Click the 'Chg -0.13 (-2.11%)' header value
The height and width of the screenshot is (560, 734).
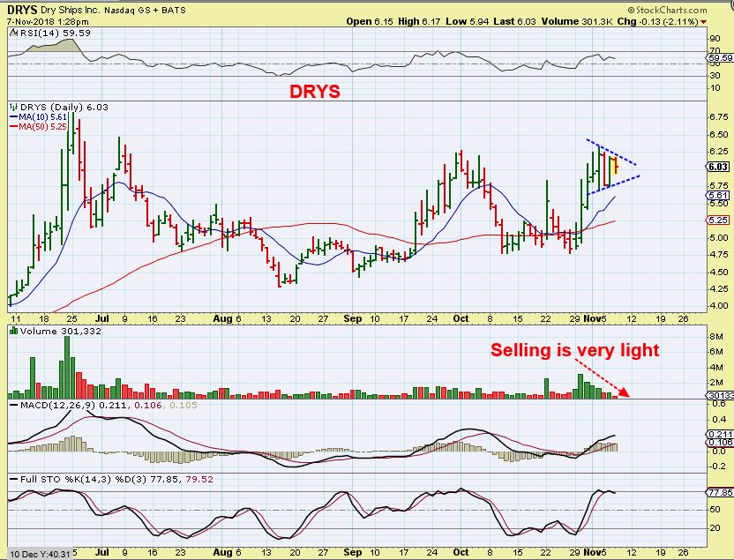click(x=658, y=21)
